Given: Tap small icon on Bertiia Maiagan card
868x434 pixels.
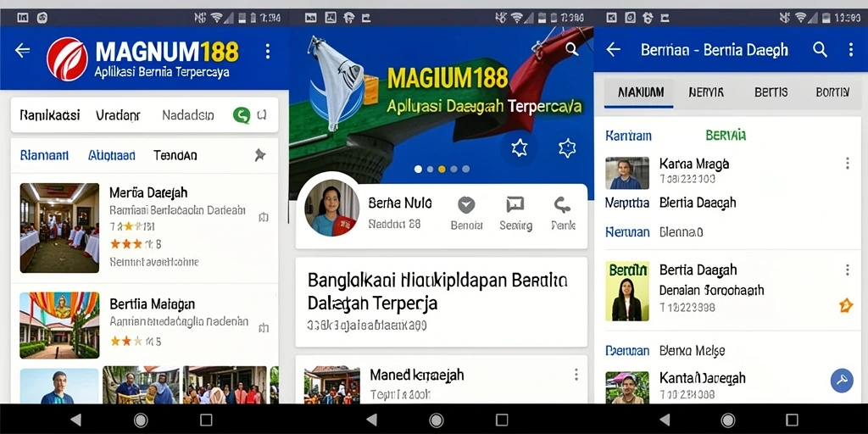Looking at the screenshot, I should (264, 328).
